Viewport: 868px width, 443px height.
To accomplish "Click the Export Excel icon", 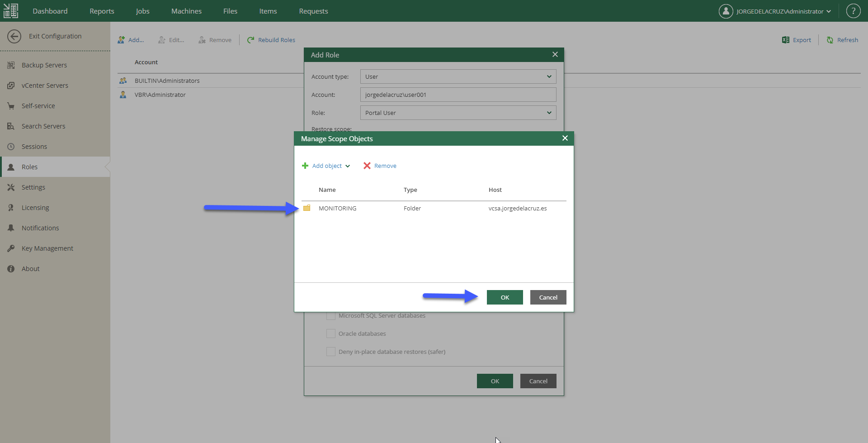I will pyautogui.click(x=786, y=40).
